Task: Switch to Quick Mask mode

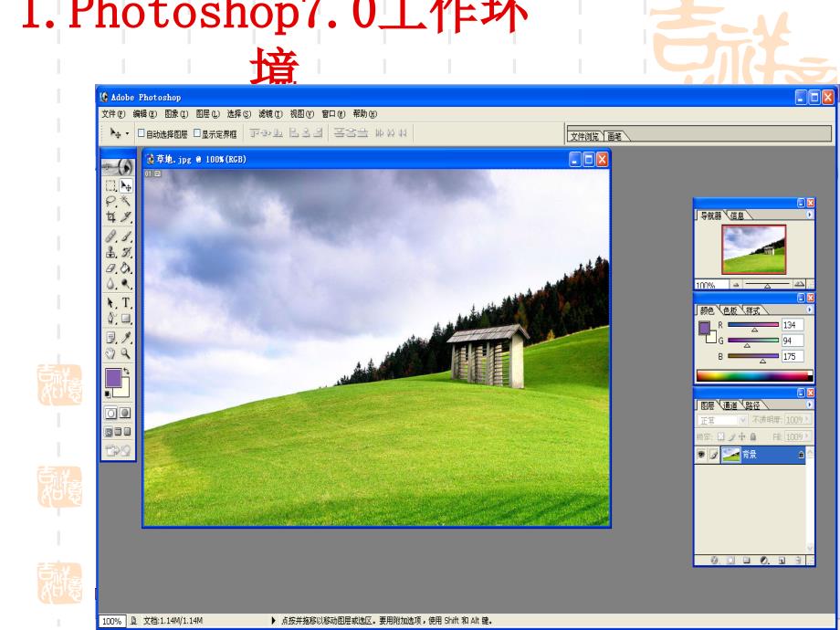Action: (125, 413)
